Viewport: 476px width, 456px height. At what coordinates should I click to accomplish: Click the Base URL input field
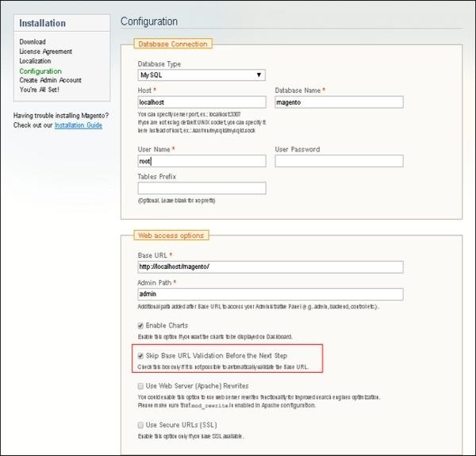[x=271, y=267]
